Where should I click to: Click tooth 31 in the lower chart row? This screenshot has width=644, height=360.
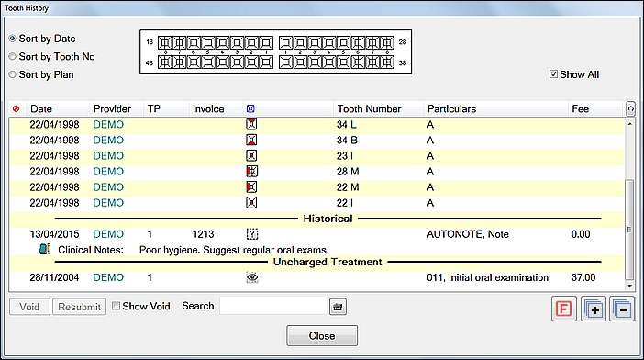[286, 62]
